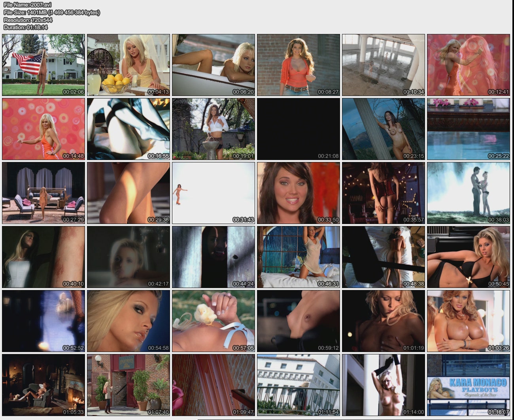Select the lemon bowl thumbnail at 00:04:13
The image size is (514, 420).
(128, 65)
